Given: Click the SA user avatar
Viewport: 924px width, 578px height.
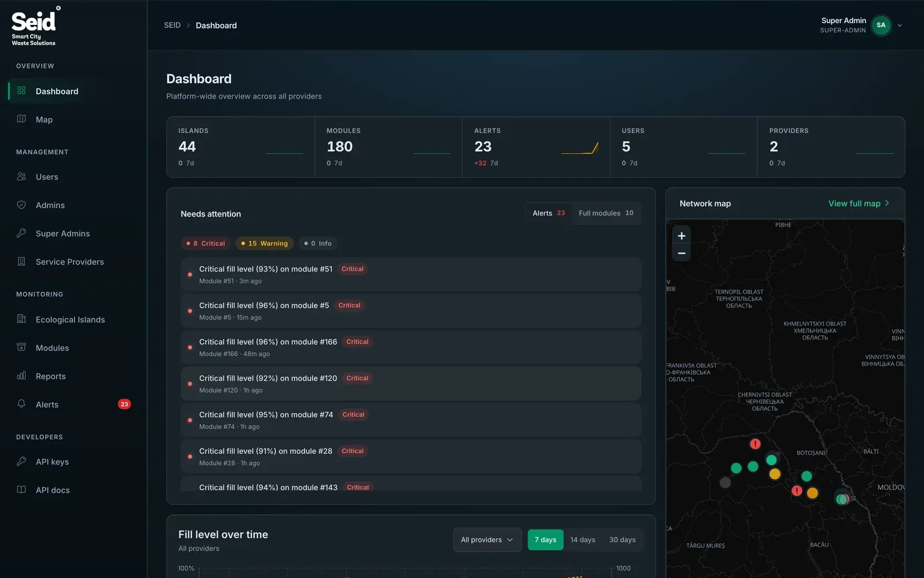Looking at the screenshot, I should 881,25.
